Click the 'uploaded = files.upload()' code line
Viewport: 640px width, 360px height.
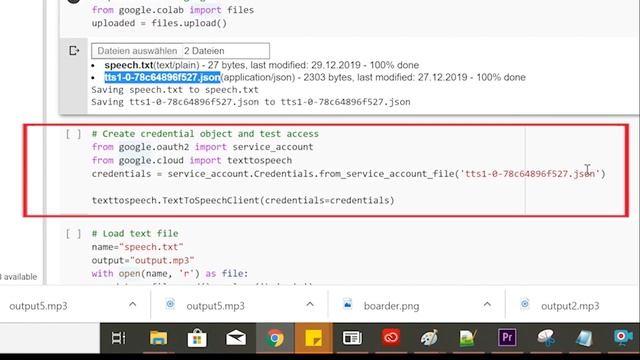[x=159, y=23]
